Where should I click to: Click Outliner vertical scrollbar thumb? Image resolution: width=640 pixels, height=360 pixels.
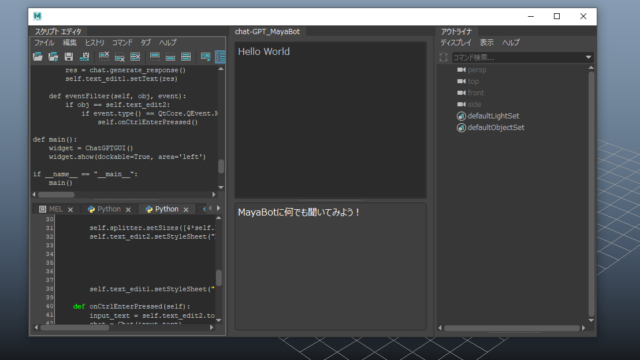pos(591,194)
